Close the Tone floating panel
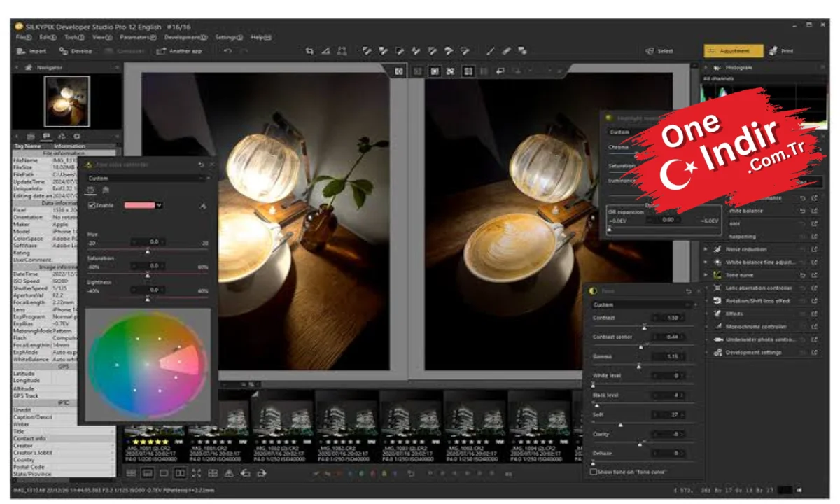 (x=699, y=290)
